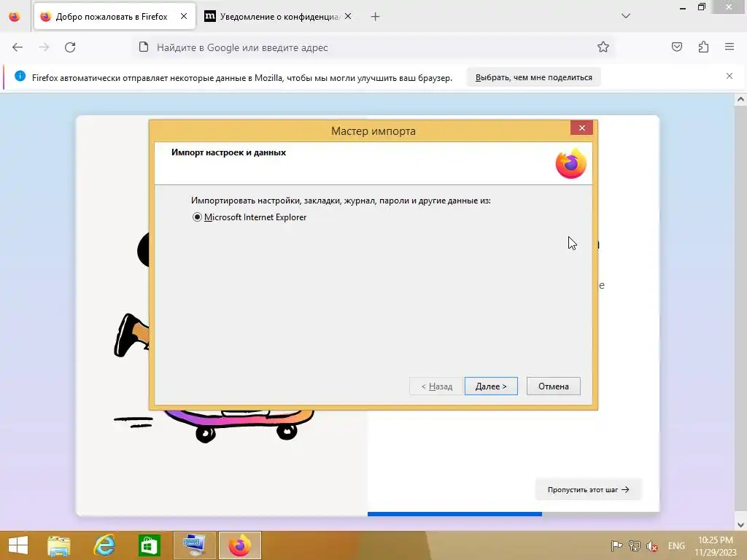Open Windows Store from taskbar
Image resolution: width=747 pixels, height=560 pixels.
coord(149,545)
